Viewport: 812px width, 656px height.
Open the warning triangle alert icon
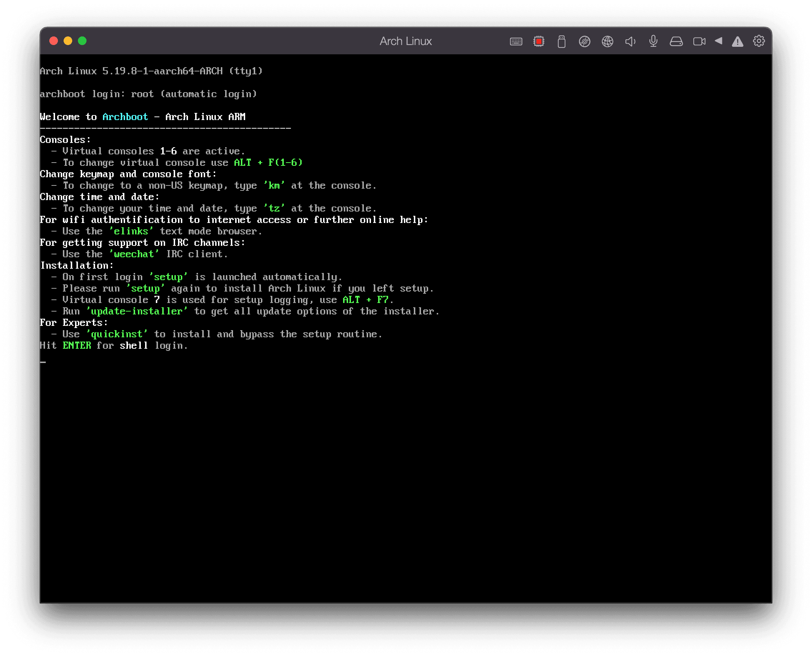coord(737,41)
